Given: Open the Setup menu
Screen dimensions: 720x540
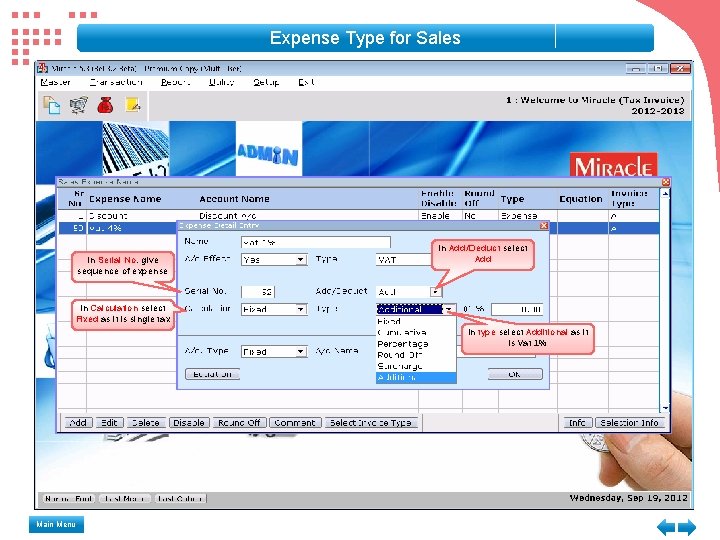Looking at the screenshot, I should point(266,82).
